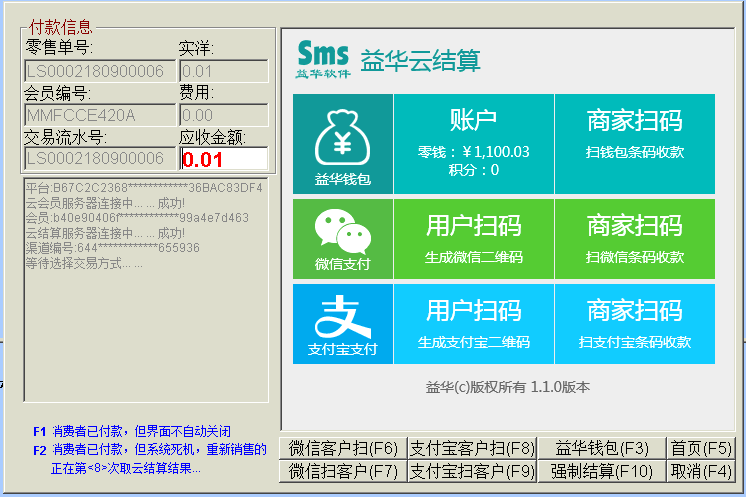Image resolution: width=746 pixels, height=497 pixels.
Task: Click the 微信支付 chat bubbles icon
Action: (343, 232)
